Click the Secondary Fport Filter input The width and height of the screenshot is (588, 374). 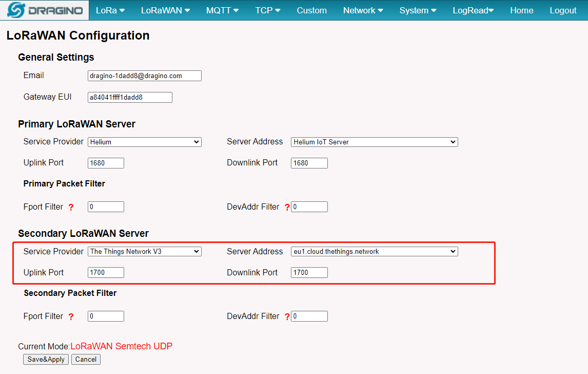coord(106,316)
